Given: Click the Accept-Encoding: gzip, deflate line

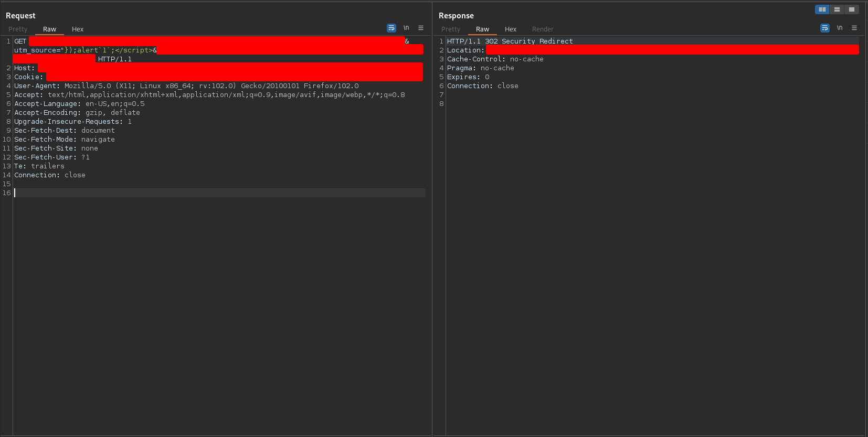Looking at the screenshot, I should pyautogui.click(x=77, y=113).
